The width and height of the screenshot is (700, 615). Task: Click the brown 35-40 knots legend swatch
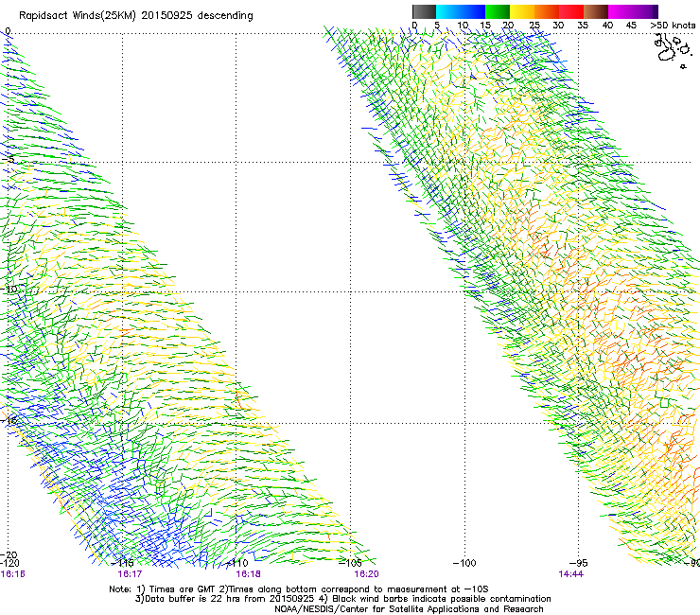pos(596,11)
